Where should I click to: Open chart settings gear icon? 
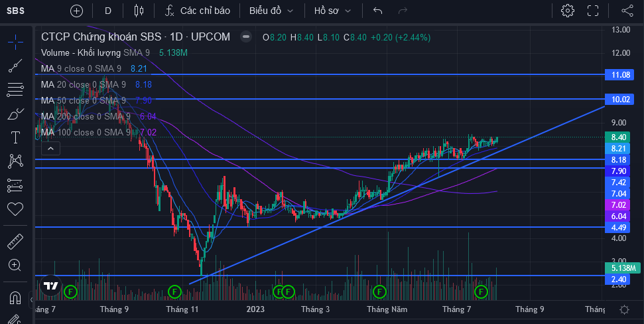(568, 11)
